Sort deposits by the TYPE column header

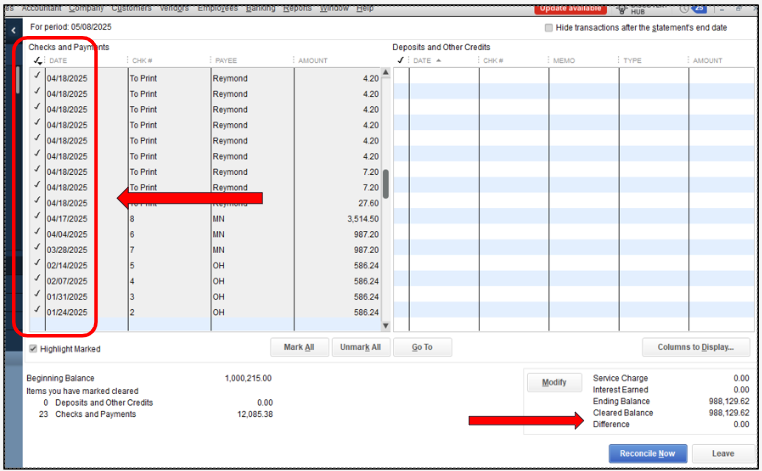point(632,60)
